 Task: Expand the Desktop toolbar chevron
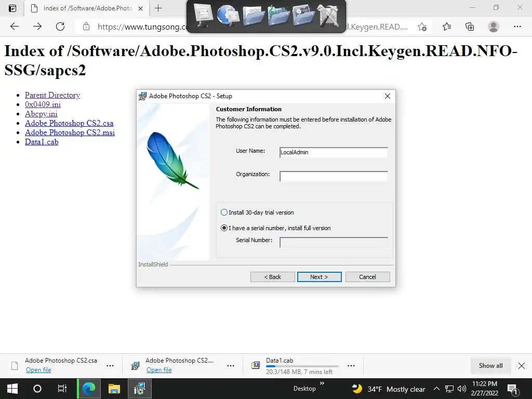(x=322, y=383)
